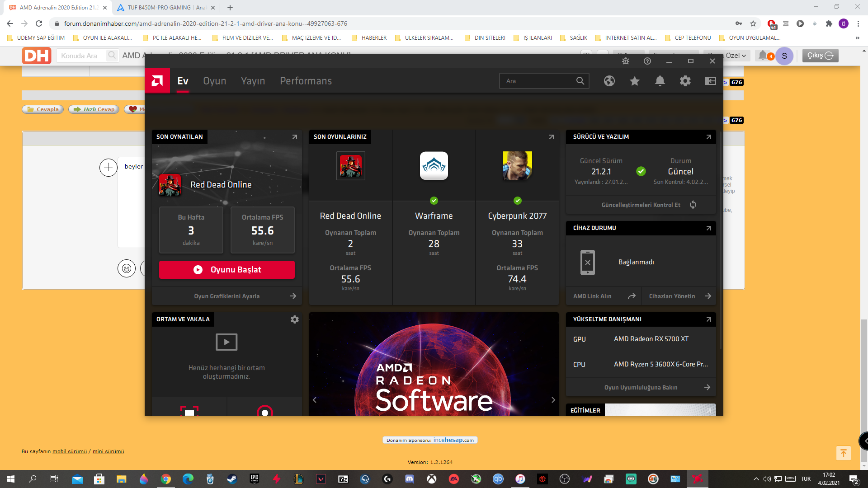
Task: Switch to the Oyun tab
Action: [x=215, y=81]
